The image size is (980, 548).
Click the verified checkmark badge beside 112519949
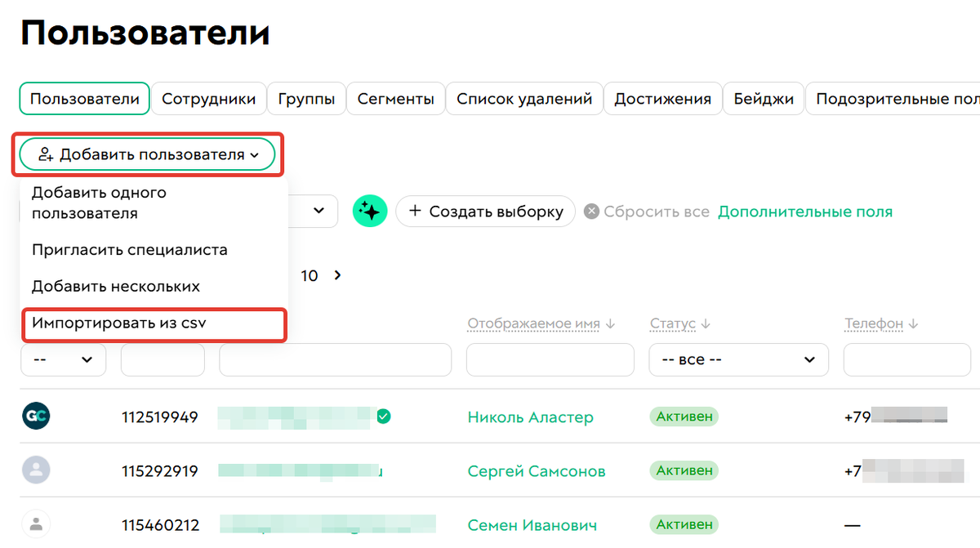[x=384, y=417]
